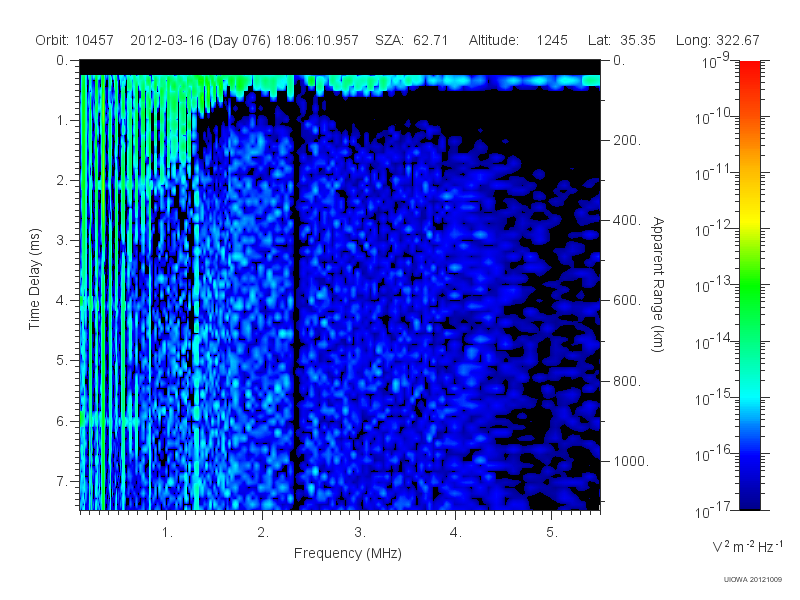Click the 10^-11 colorbar tick label

click(715, 173)
